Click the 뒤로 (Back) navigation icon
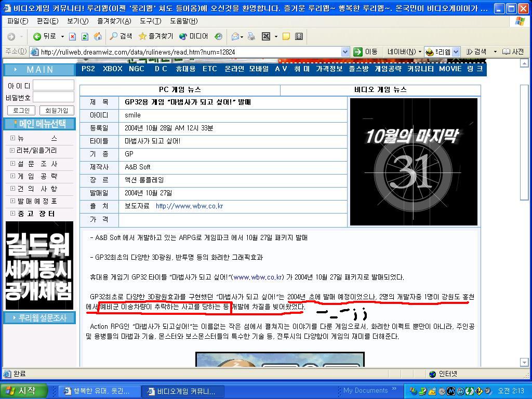Image resolution: width=532 pixels, height=399 pixels. [x=36, y=36]
